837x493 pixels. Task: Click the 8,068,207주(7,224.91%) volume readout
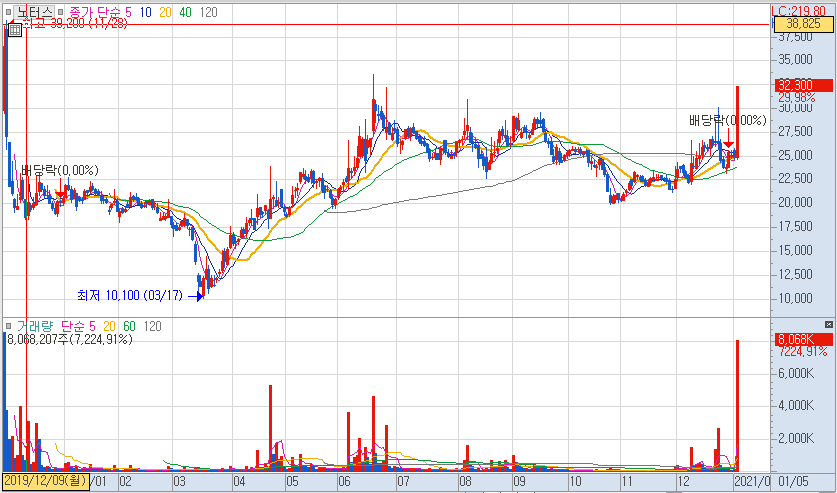coord(68,339)
